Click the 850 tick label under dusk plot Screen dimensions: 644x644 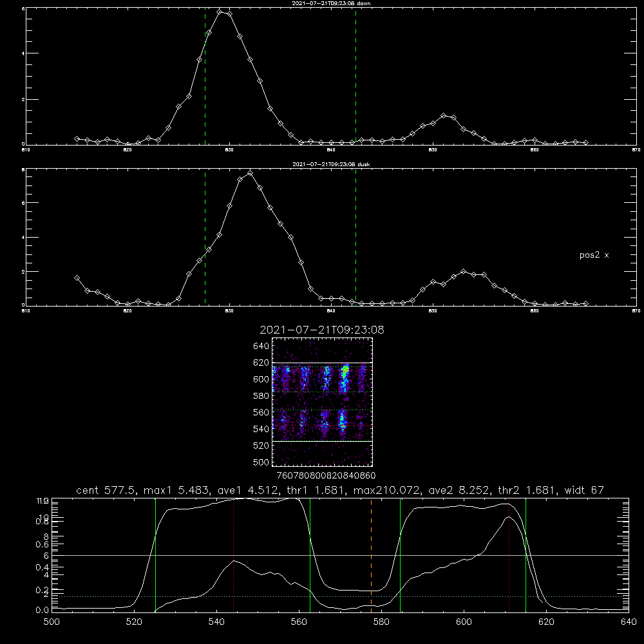433,311
